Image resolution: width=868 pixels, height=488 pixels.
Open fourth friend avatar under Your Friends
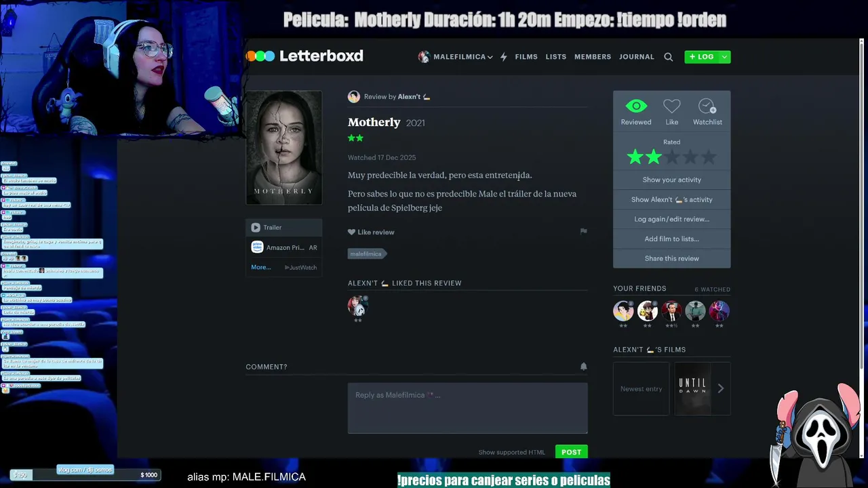coord(695,311)
